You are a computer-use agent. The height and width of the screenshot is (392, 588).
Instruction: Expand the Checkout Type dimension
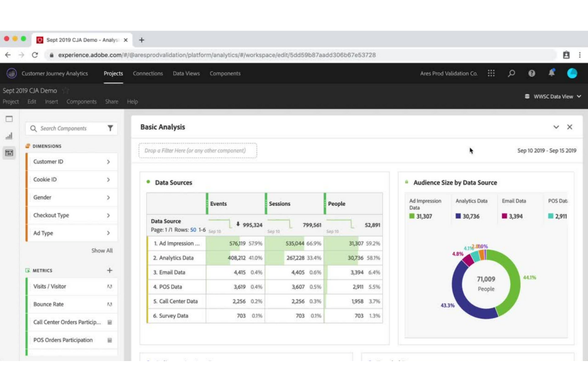[x=108, y=215]
